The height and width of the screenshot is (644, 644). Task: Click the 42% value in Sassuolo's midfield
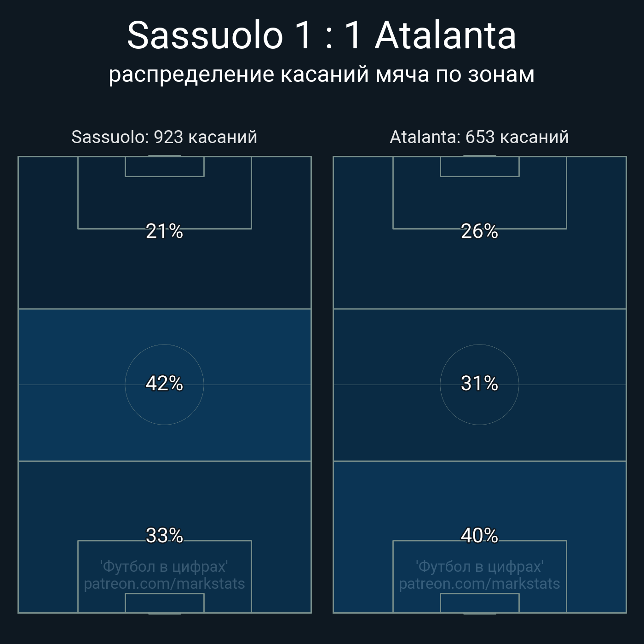pos(164,383)
